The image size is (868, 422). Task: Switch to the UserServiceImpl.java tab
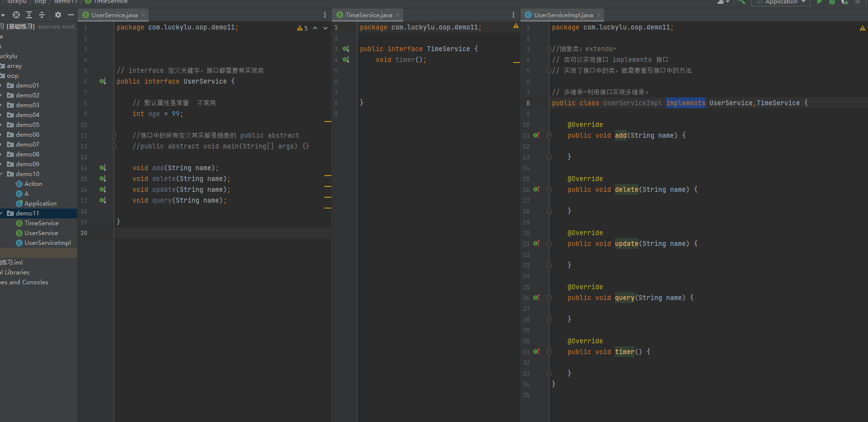click(563, 15)
